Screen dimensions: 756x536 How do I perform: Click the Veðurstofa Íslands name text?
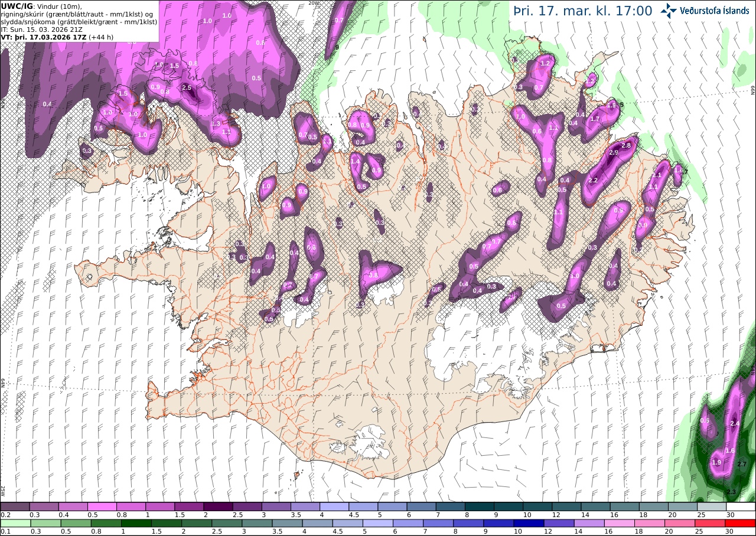click(715, 11)
